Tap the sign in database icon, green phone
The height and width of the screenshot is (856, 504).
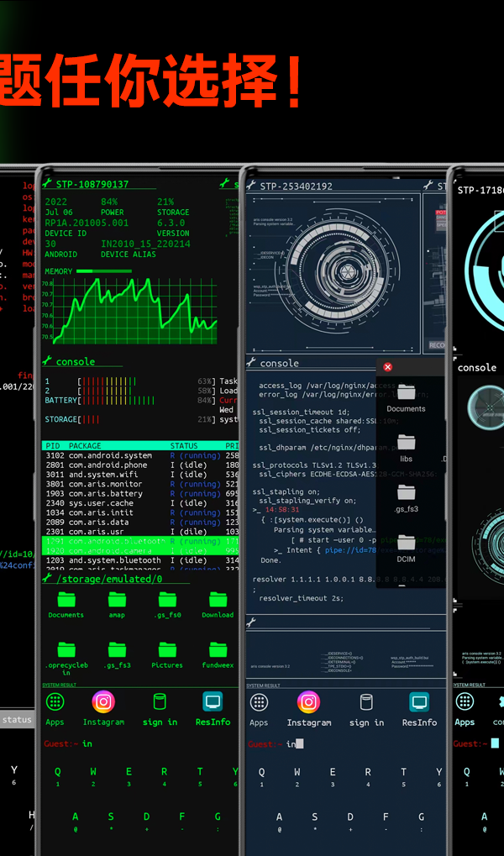160,702
